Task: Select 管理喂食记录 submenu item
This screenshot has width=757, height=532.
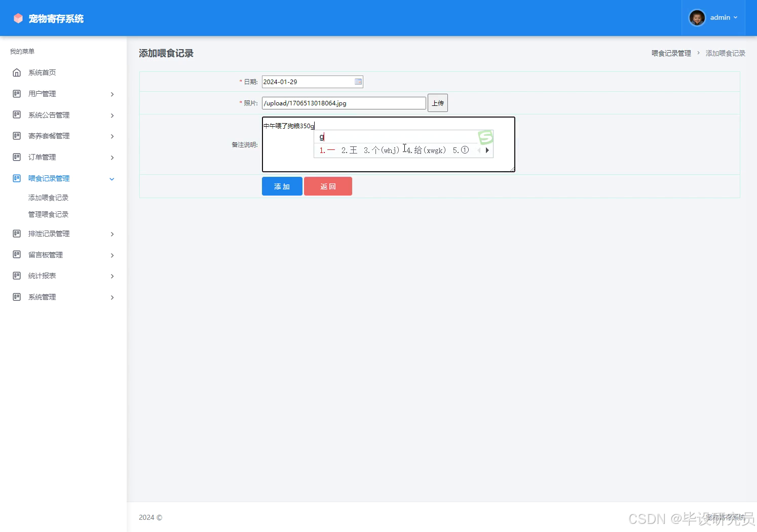Action: click(48, 214)
